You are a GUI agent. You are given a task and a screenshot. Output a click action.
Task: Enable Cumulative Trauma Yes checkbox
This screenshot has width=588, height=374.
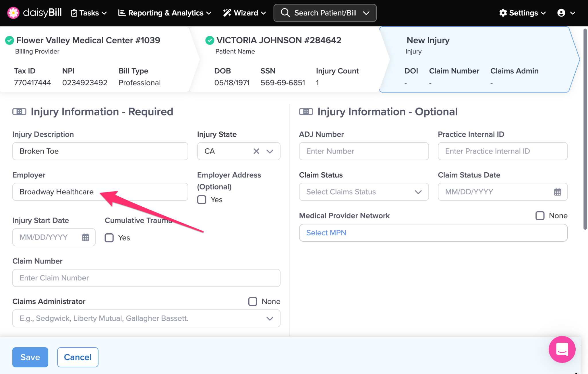[109, 238]
